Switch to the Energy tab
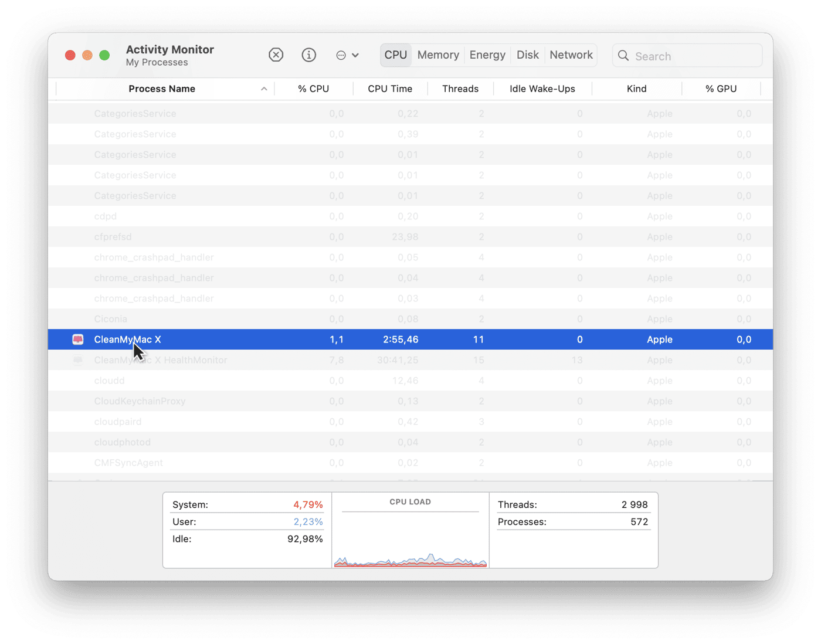The height and width of the screenshot is (644, 821). pyautogui.click(x=487, y=55)
